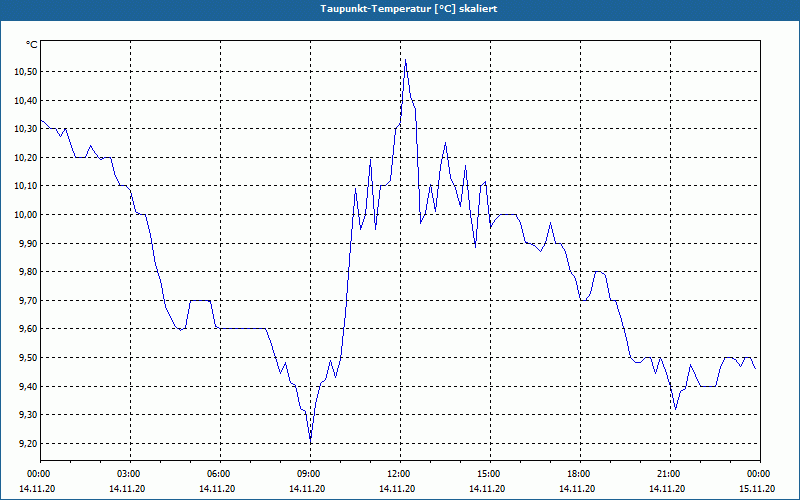Screen dimensions: 800x500
Task: Click the 10,30 y-axis value label
Action: click(24, 129)
